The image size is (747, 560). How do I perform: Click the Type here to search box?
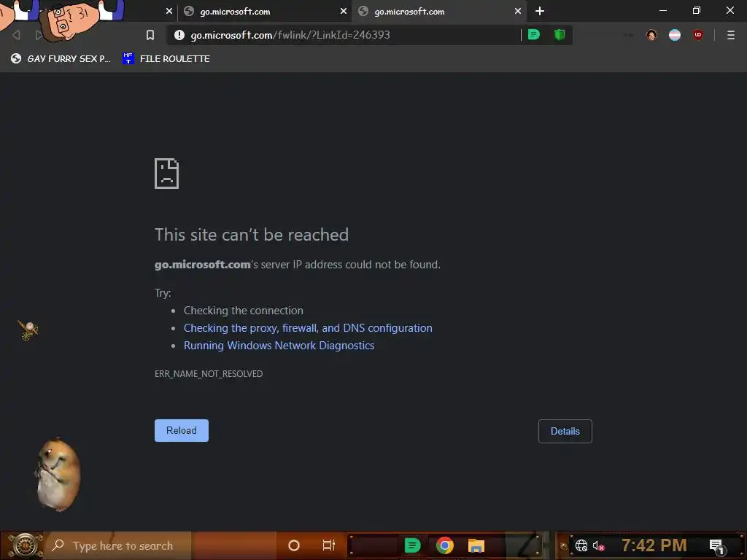(x=118, y=545)
